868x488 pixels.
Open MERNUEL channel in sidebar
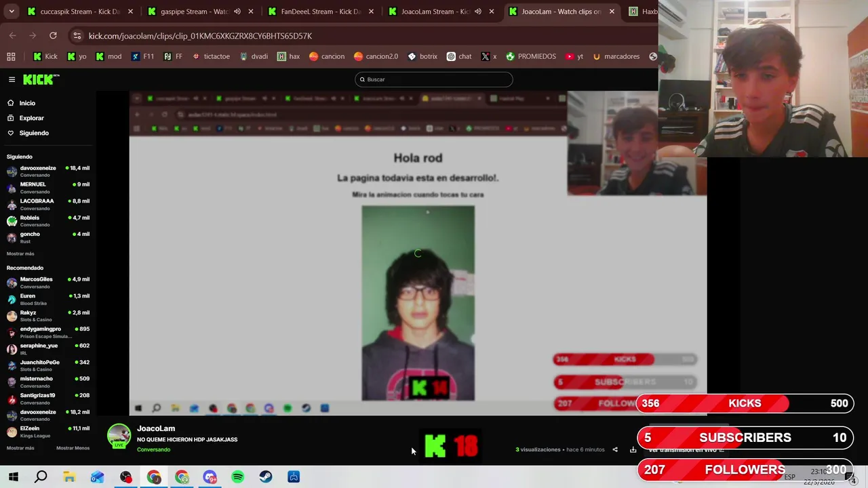pyautogui.click(x=48, y=188)
